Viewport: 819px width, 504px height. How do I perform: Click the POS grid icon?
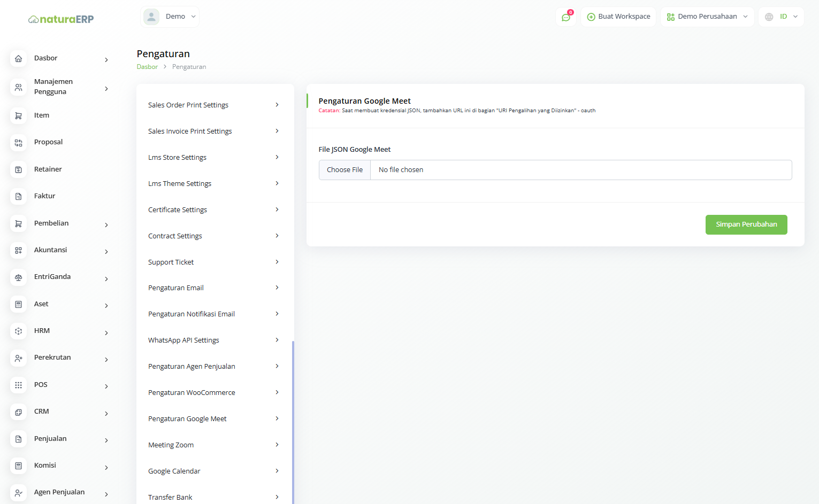18,385
